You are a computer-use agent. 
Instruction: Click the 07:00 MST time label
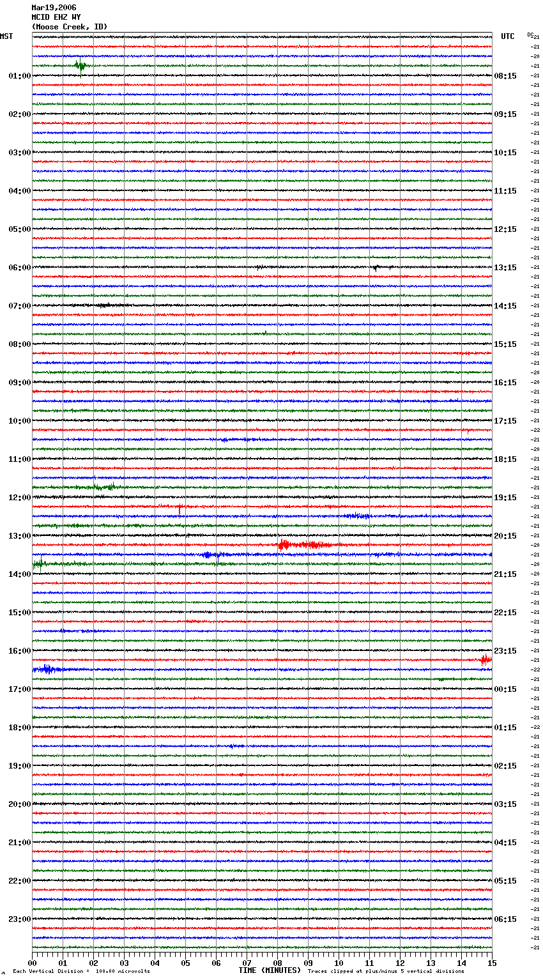pyautogui.click(x=20, y=306)
